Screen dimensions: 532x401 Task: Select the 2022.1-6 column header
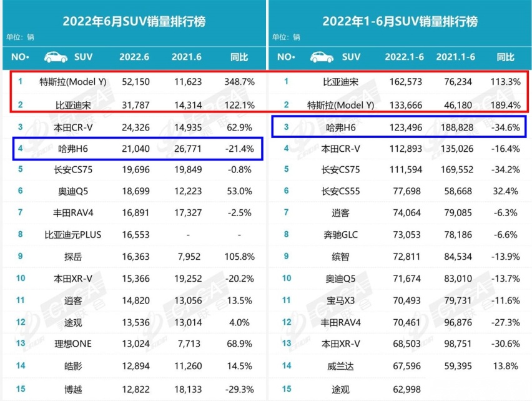[x=405, y=57]
